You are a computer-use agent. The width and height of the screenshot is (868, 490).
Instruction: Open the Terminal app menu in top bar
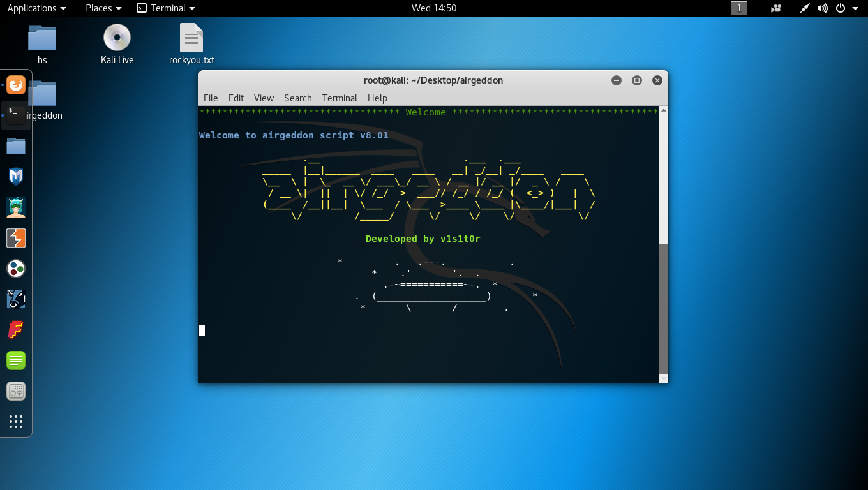tap(166, 8)
